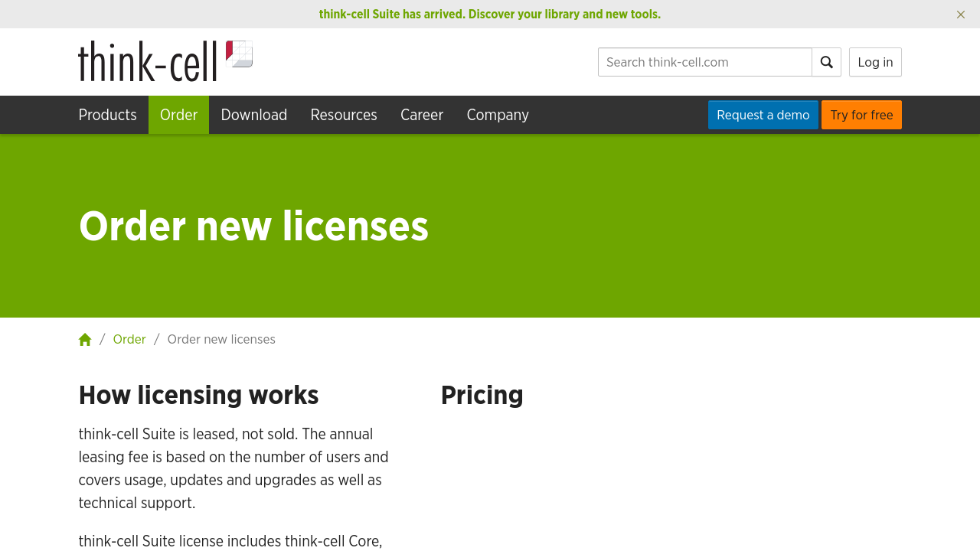Follow the Order breadcrumb link

click(x=129, y=339)
